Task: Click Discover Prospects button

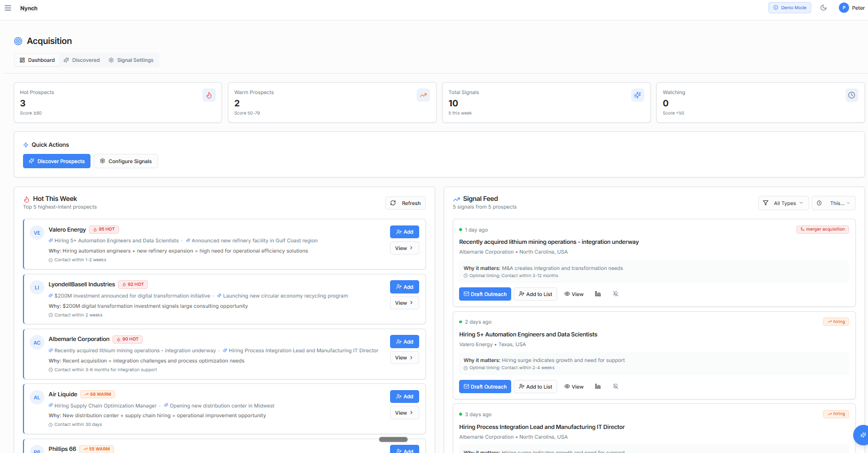Action: point(57,161)
